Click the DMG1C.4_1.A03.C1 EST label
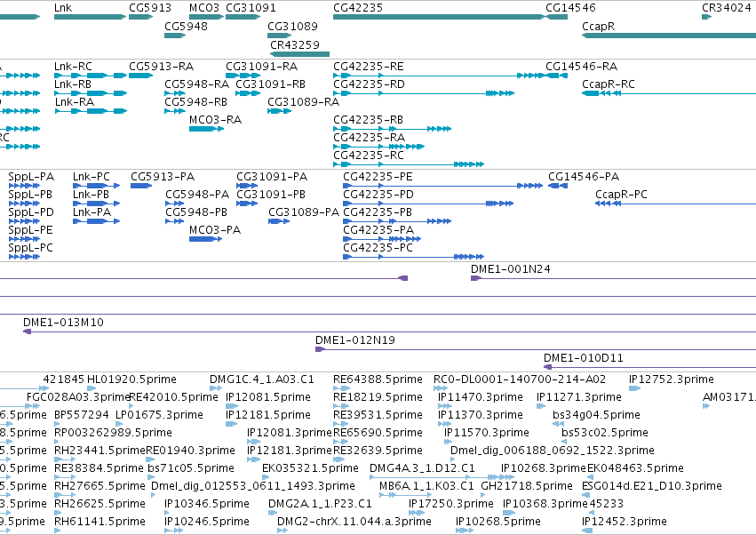 (x=262, y=379)
